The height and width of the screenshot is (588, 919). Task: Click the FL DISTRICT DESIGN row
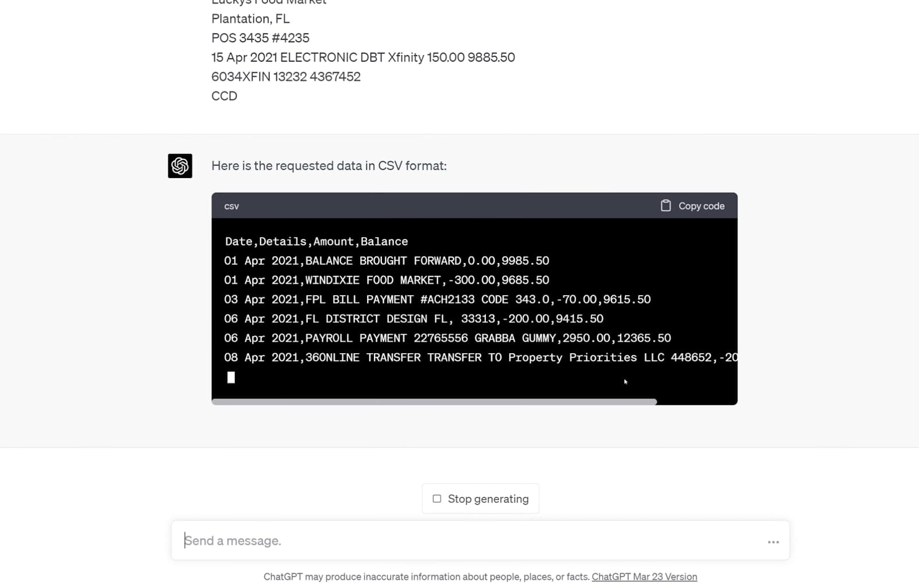(x=414, y=319)
